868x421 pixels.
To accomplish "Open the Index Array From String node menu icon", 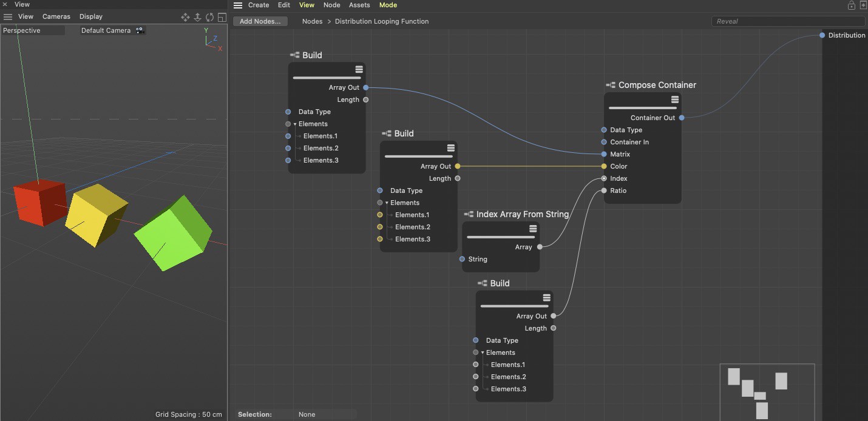I will (x=532, y=229).
